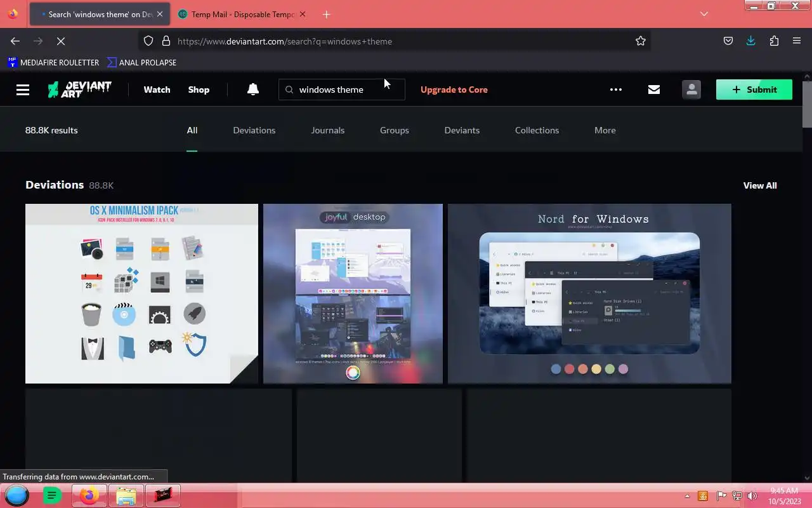Open File Explorer from the taskbar
812x508 pixels.
click(126, 495)
